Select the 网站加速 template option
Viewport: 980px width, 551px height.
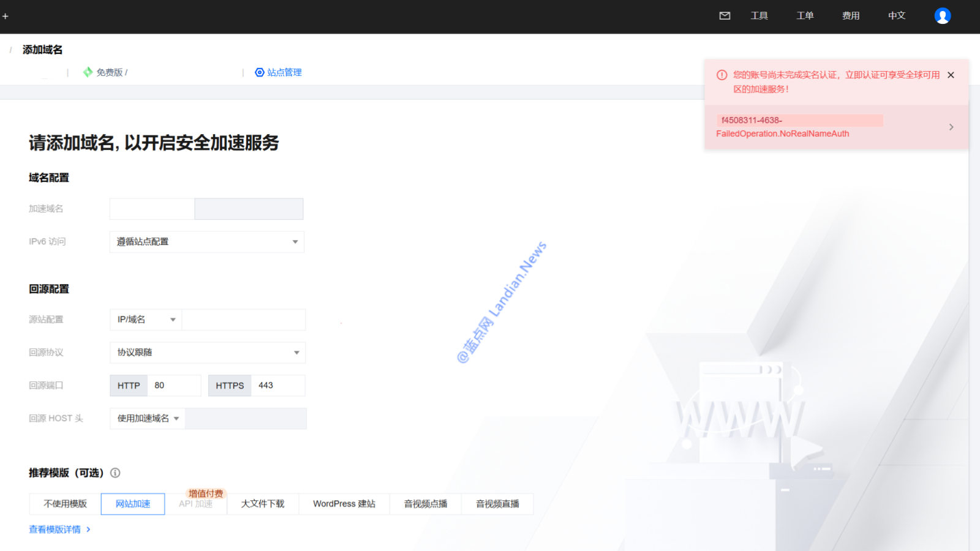[x=133, y=504]
